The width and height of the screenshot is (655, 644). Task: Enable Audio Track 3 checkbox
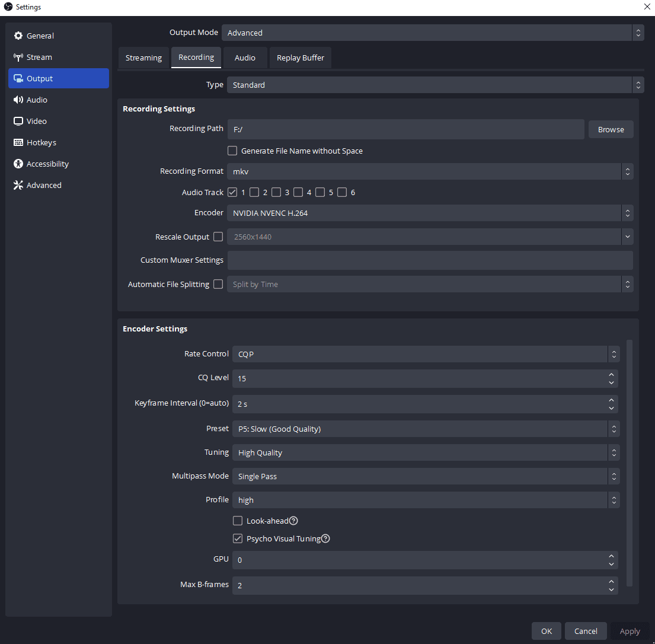276,192
